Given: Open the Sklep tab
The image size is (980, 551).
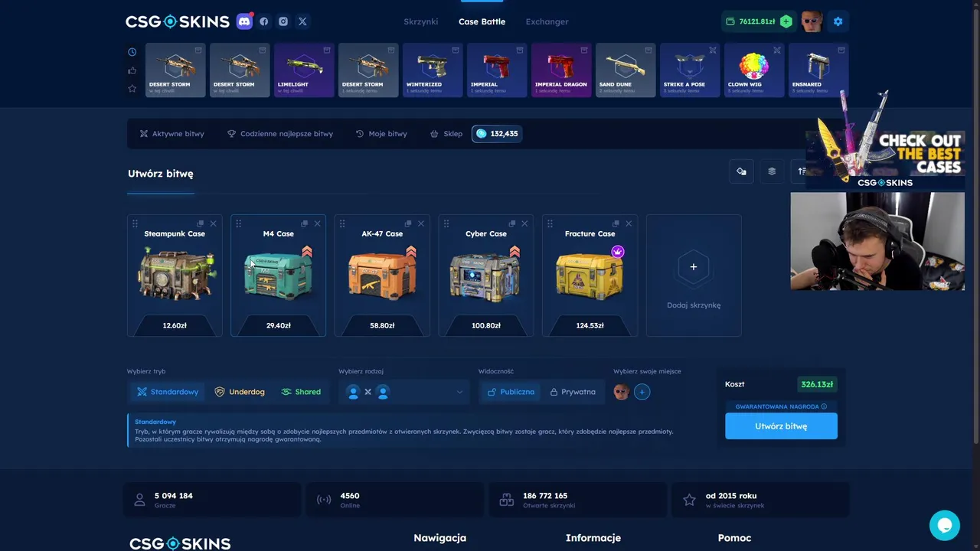Looking at the screenshot, I should click(x=446, y=134).
